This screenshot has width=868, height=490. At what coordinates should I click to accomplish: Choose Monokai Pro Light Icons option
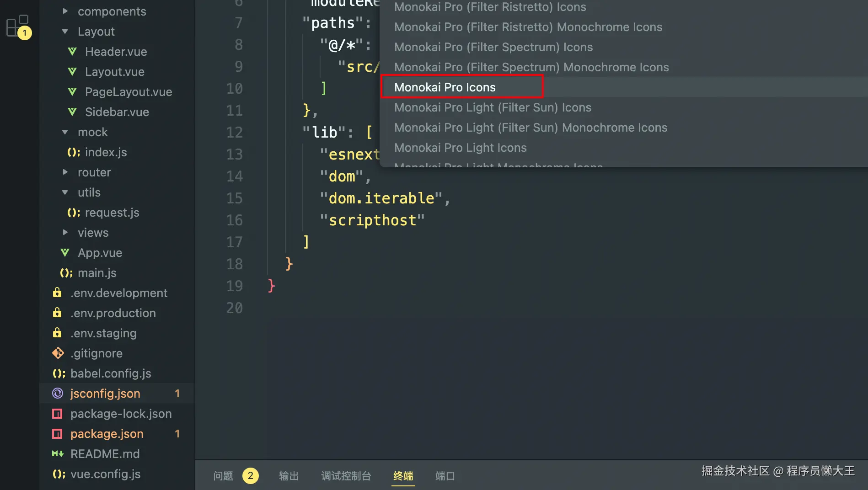460,148
